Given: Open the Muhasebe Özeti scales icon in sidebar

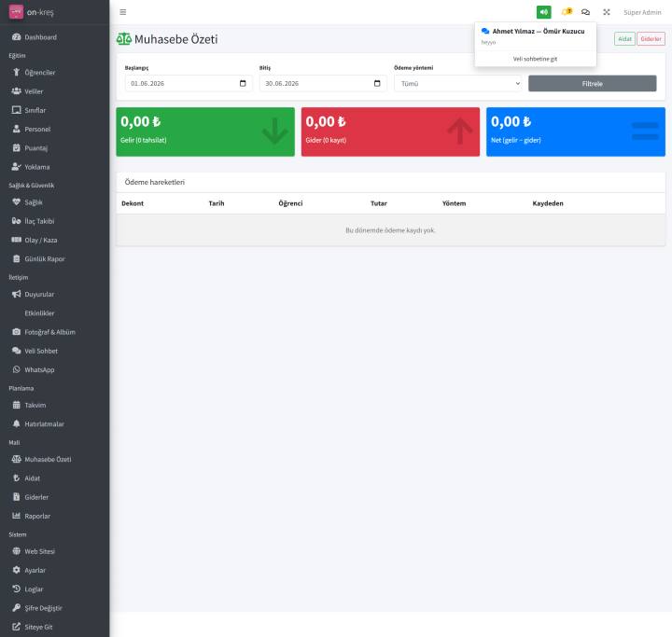Looking at the screenshot, I should (16, 459).
